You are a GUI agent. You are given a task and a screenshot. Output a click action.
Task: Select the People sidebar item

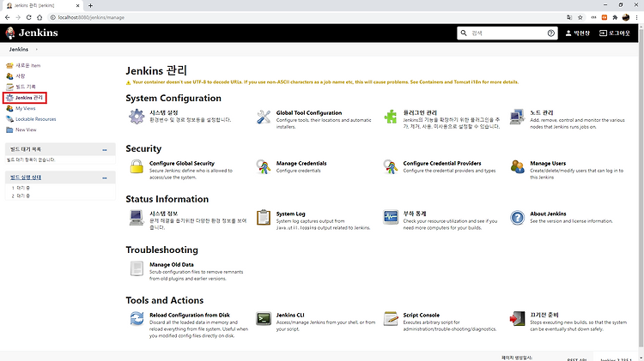coord(20,76)
